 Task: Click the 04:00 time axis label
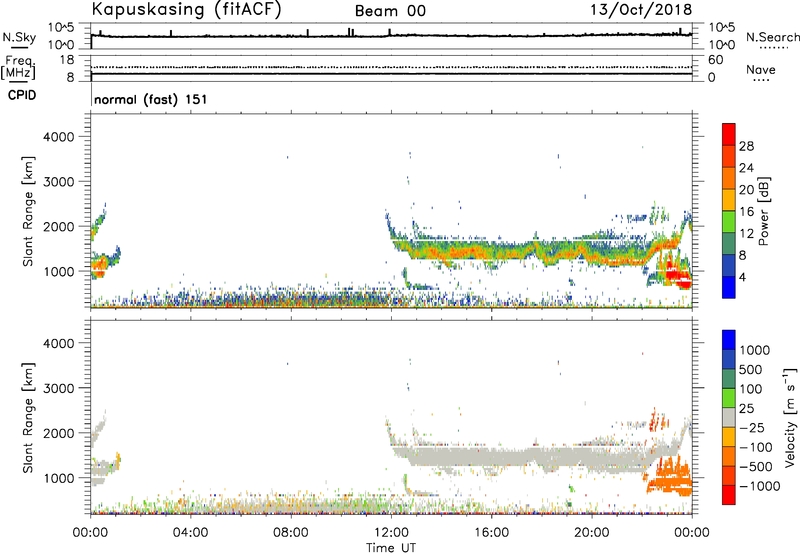pos(190,533)
